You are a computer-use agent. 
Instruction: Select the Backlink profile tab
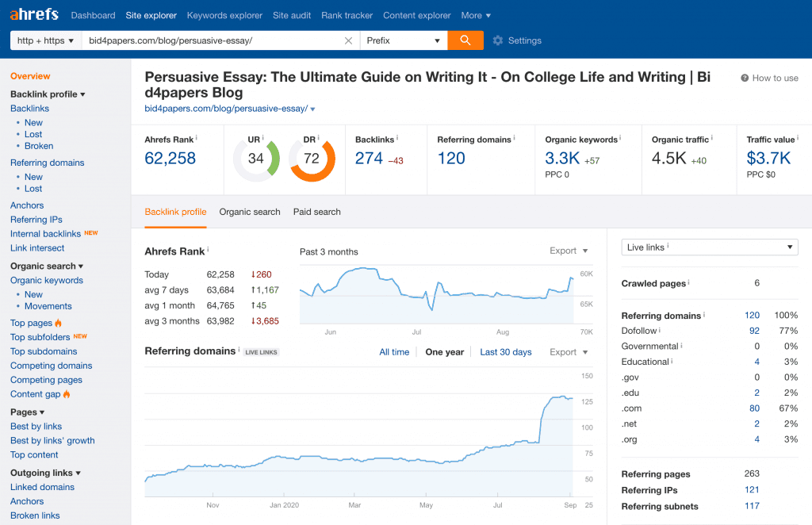click(x=175, y=212)
